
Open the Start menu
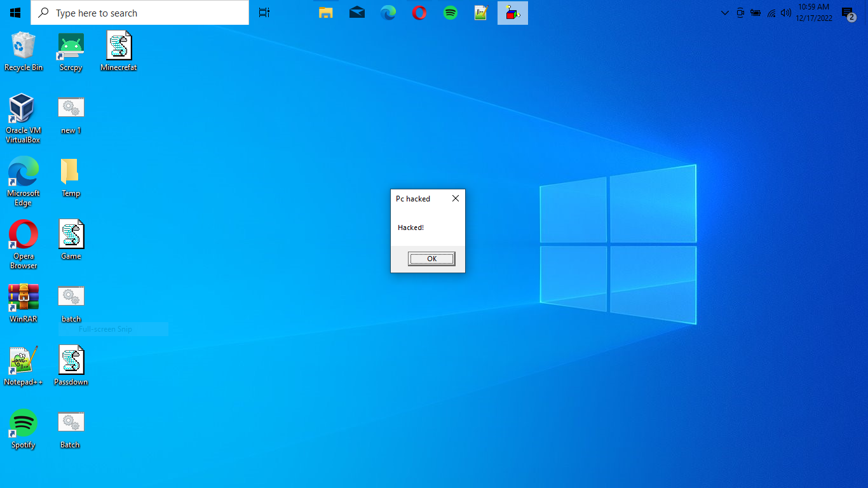[14, 12]
